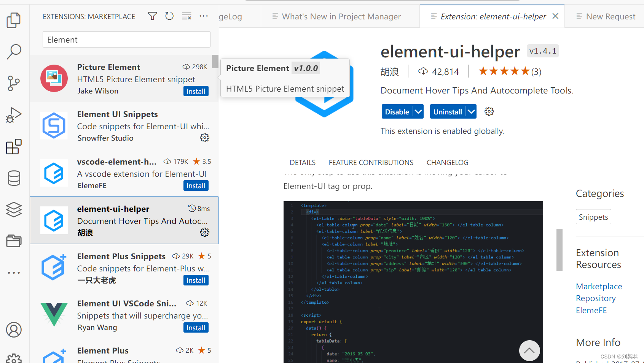Close the element-ui-helper extension tab
644x363 pixels.
pyautogui.click(x=555, y=16)
